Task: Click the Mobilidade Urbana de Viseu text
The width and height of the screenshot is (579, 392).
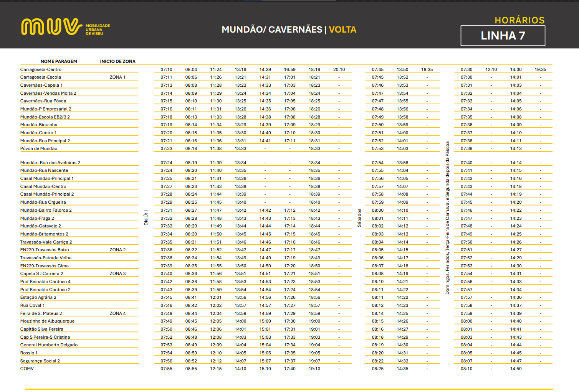Action: (x=98, y=30)
